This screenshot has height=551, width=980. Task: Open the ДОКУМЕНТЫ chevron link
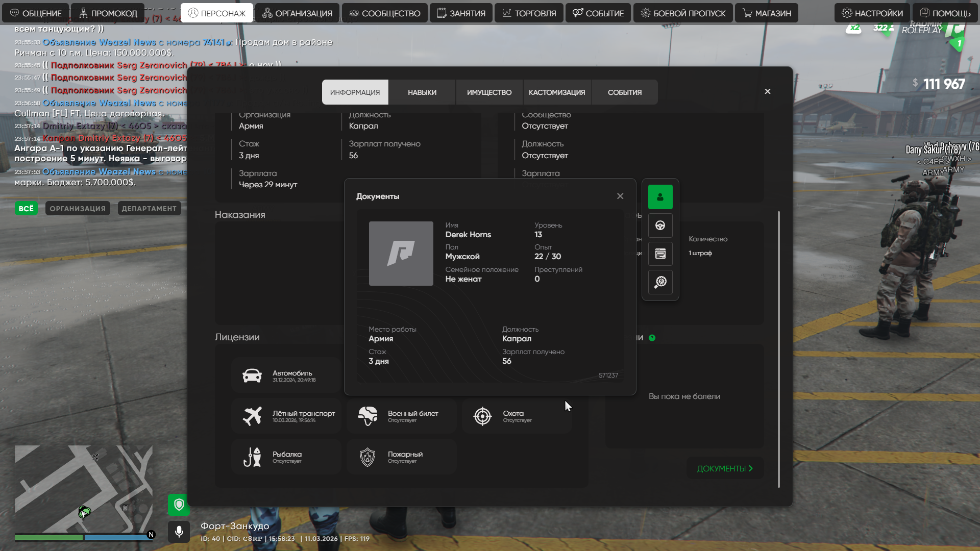[725, 468]
